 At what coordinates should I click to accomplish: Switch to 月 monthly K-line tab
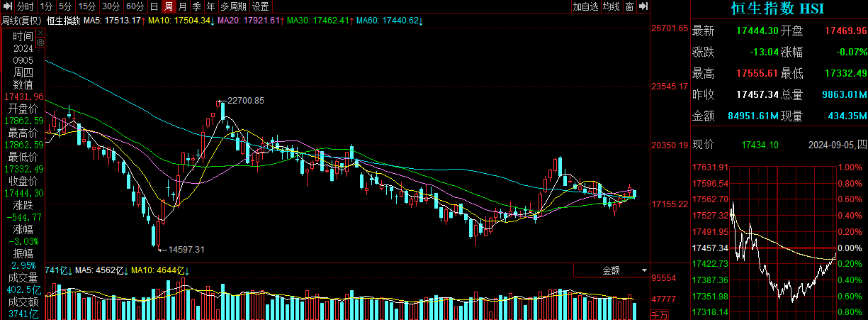183,6
